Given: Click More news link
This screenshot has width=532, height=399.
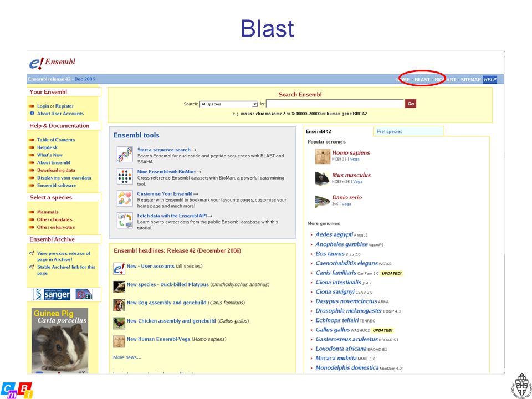Looking at the screenshot, I should point(127,357).
